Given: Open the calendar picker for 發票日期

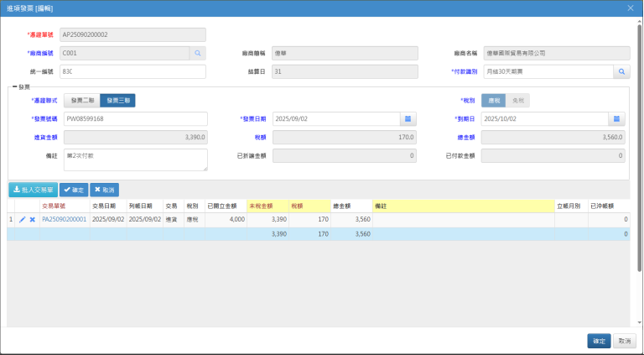Looking at the screenshot, I should pos(408,118).
